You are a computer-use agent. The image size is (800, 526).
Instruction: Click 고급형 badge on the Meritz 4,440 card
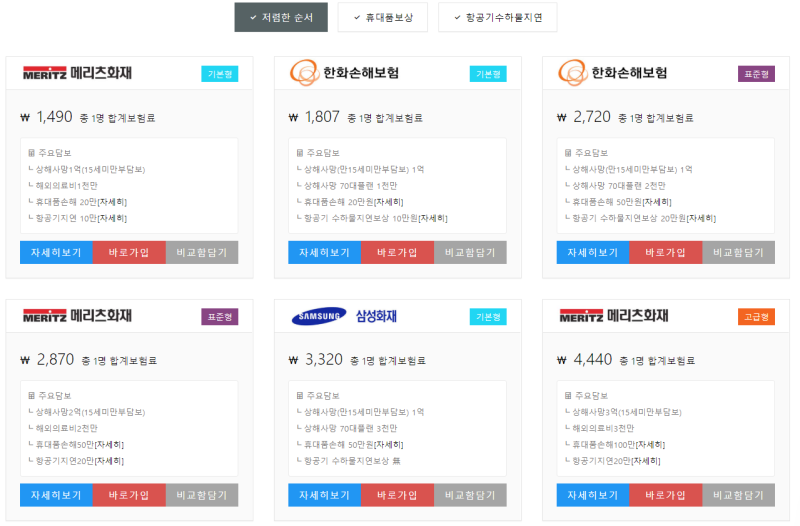point(757,317)
